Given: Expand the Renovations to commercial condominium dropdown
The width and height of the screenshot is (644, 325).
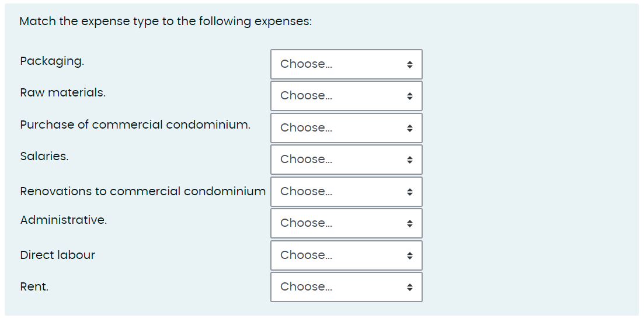Looking at the screenshot, I should point(346,192).
